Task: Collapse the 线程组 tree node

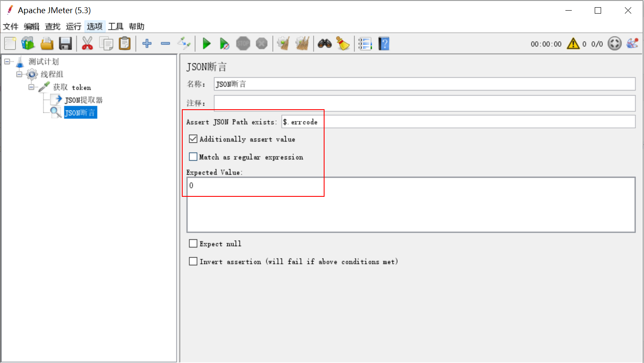Action: coord(19,74)
